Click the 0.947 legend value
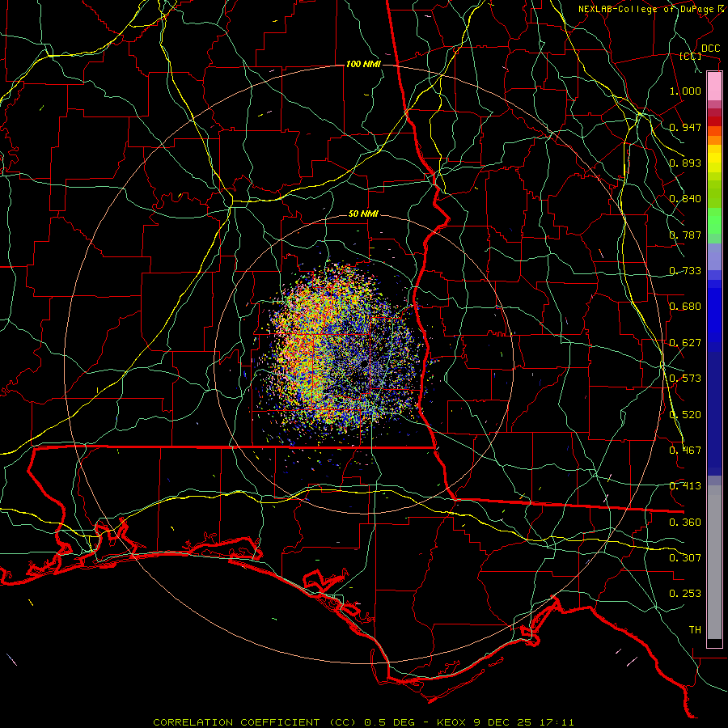 pos(685,127)
